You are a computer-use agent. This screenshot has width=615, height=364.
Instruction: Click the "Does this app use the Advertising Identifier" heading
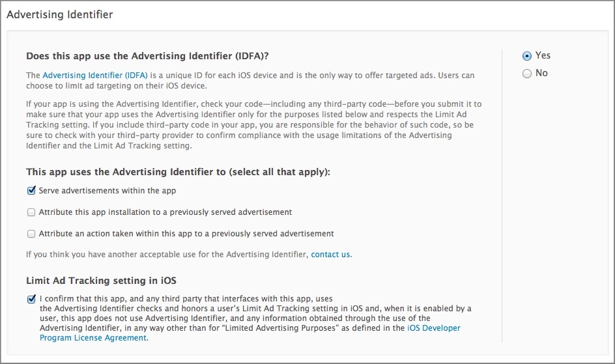pyautogui.click(x=147, y=56)
